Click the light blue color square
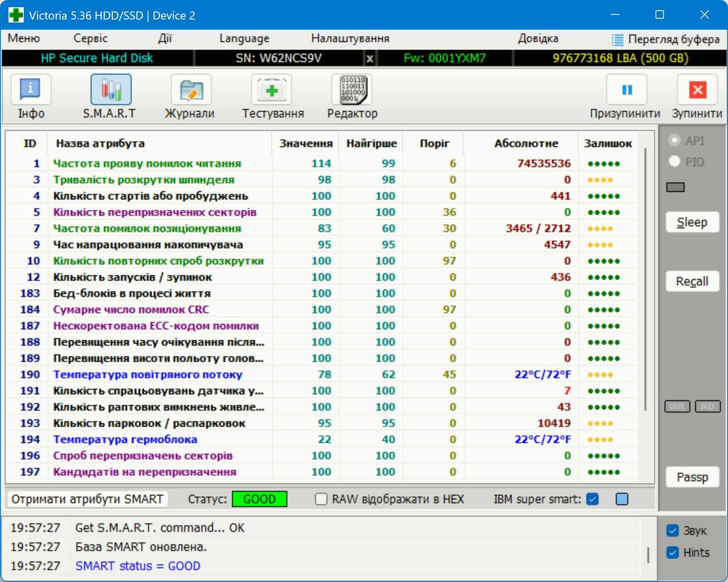The image size is (728, 582). tap(622, 499)
